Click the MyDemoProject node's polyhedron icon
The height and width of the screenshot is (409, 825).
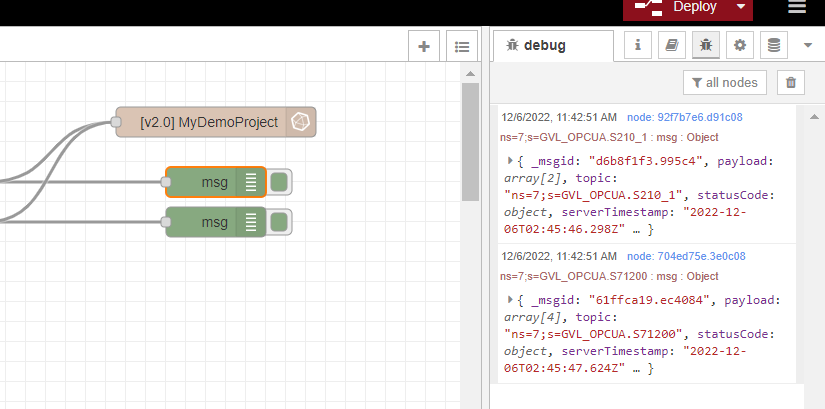pos(301,122)
